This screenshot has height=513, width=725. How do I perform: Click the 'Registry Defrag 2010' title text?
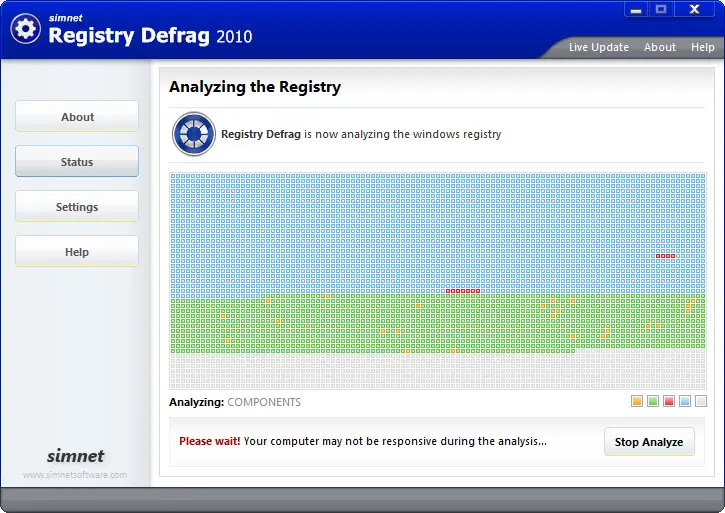tap(150, 36)
